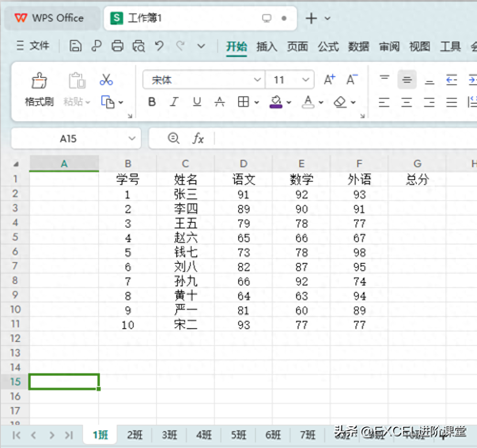
Task: Increase font size with A+ icon
Action: (329, 80)
